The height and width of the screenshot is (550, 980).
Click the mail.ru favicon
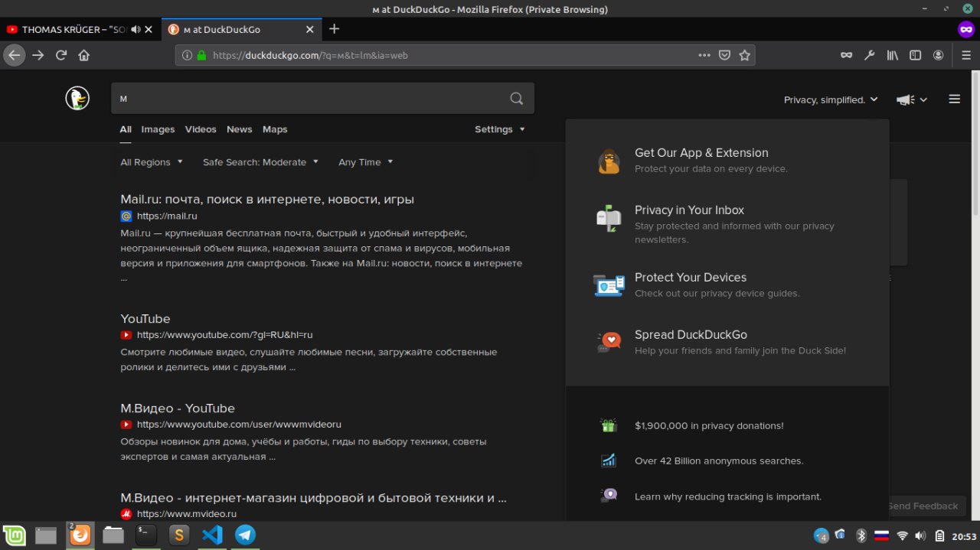(x=126, y=216)
